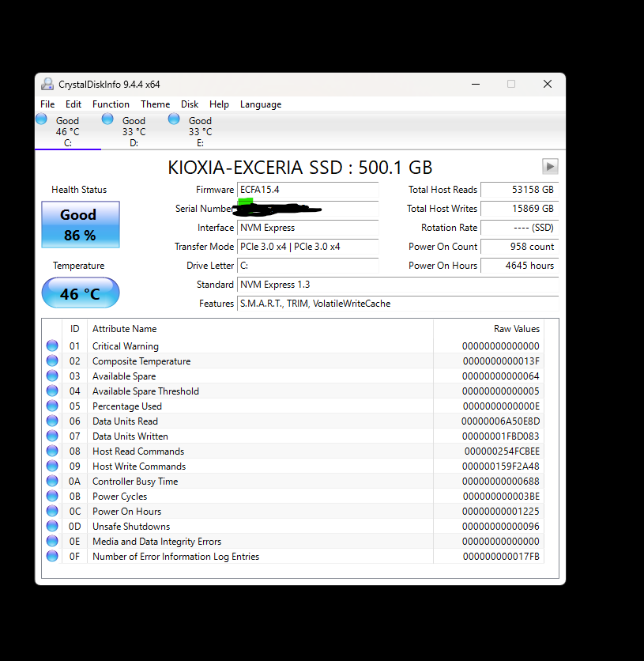Screen dimensions: 644x661
Task: Click the Percentage Used status icon
Action: point(52,406)
